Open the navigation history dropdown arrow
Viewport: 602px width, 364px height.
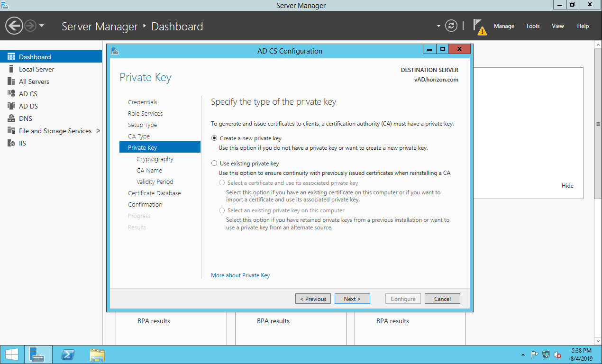point(42,26)
